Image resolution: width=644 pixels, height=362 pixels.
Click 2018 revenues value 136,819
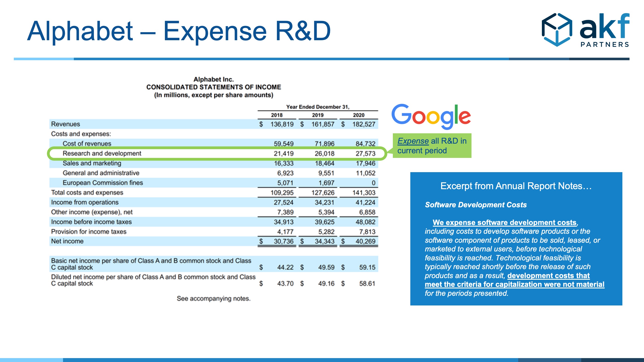(282, 124)
